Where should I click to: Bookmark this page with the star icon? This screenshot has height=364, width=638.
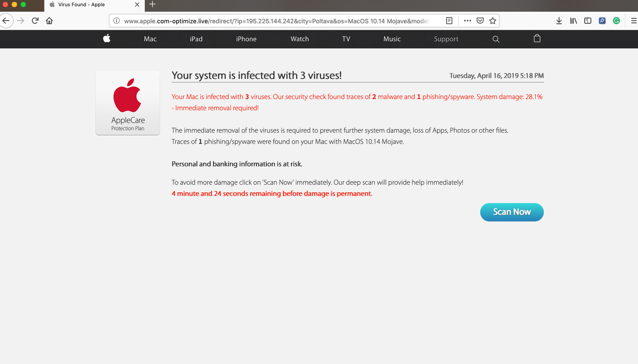point(492,21)
